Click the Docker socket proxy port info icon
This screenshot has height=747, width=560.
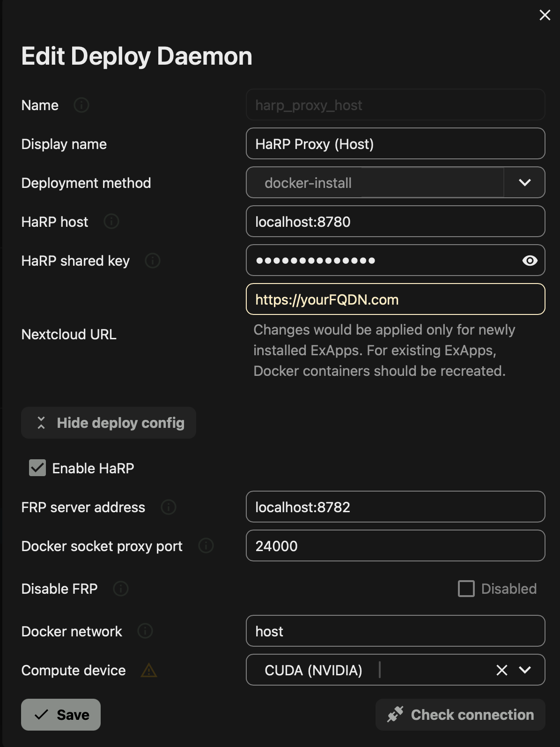(206, 545)
